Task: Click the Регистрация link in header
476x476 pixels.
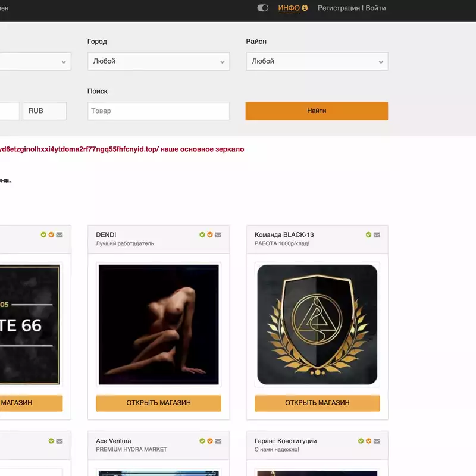Action: pyautogui.click(x=339, y=8)
